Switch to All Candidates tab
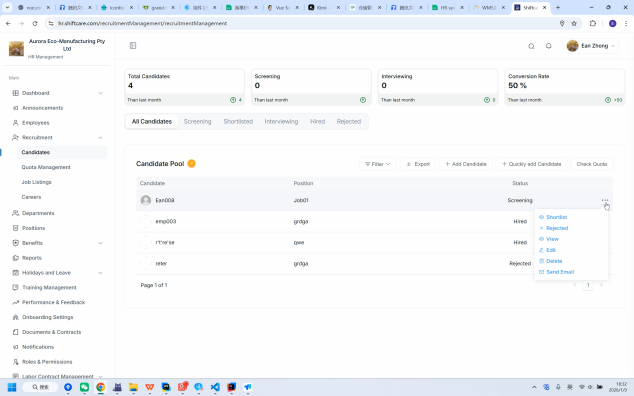634x396 pixels. (x=152, y=121)
